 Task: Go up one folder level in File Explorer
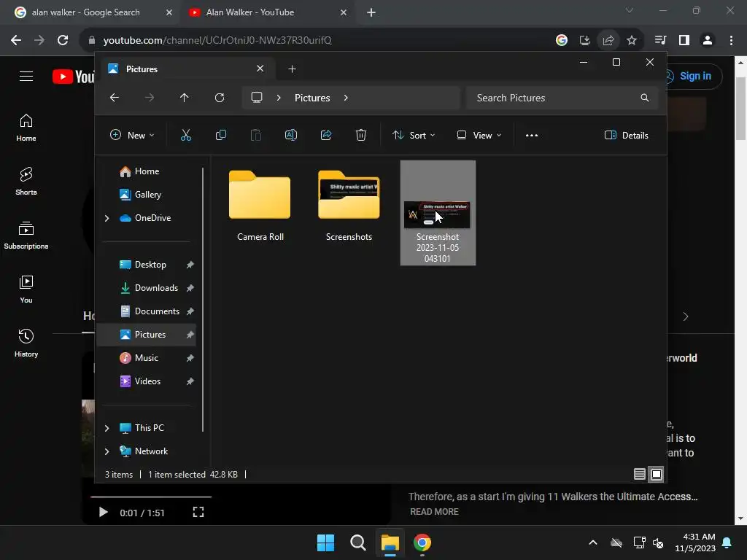coord(185,98)
